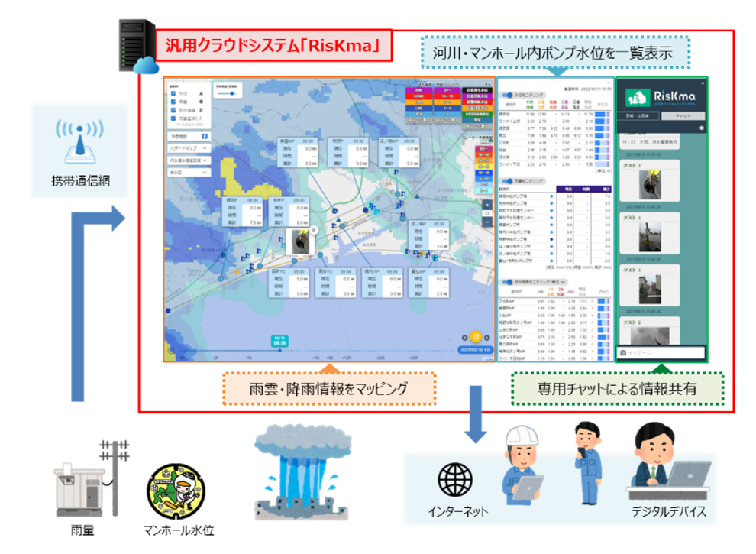Zoom in with the map plus button
756x554 pixels.
[487, 205]
